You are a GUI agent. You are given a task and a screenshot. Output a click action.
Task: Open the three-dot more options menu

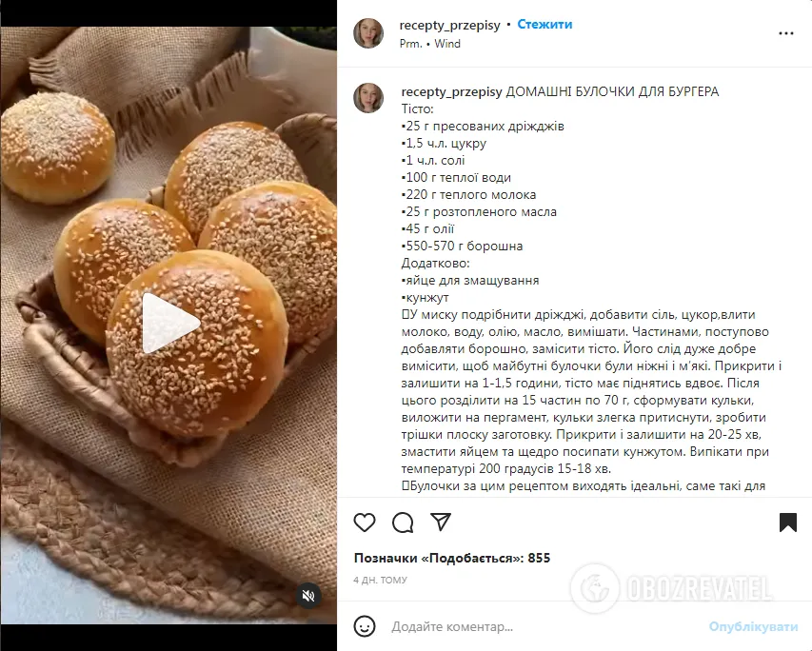click(x=786, y=33)
